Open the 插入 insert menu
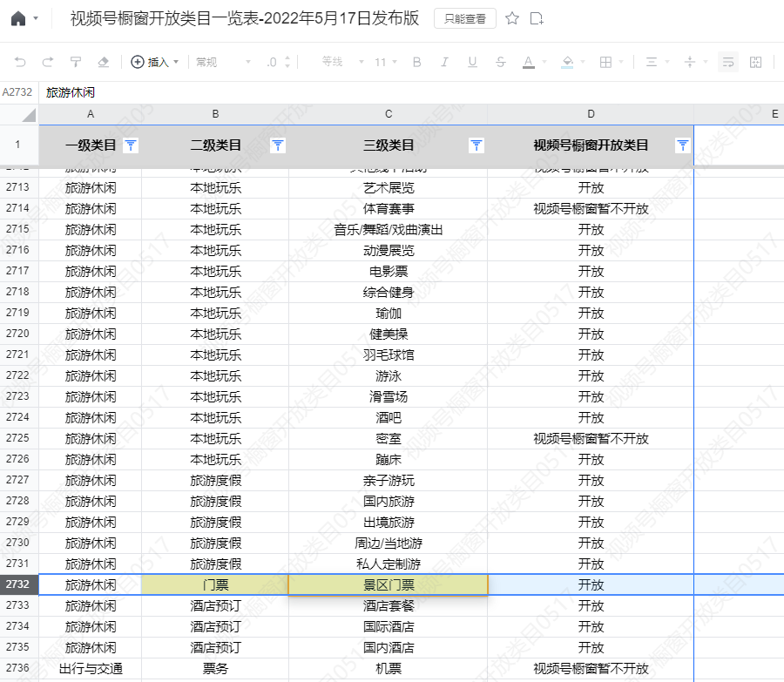 tap(154, 62)
